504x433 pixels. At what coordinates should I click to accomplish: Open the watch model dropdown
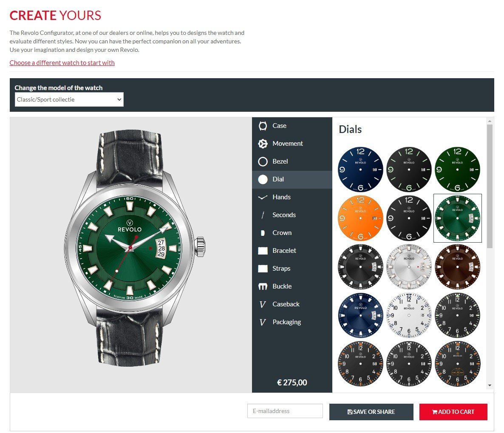point(69,100)
